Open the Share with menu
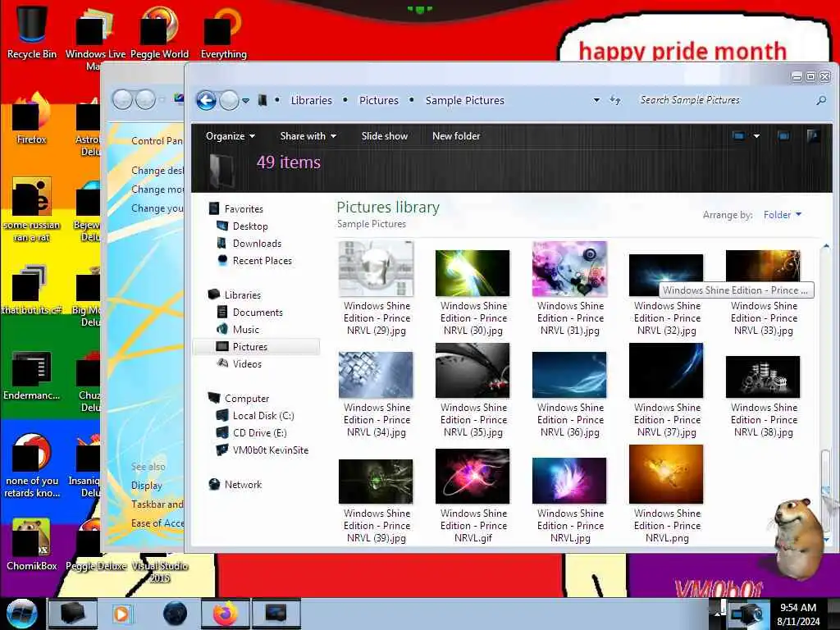The image size is (840, 630). tap(308, 136)
